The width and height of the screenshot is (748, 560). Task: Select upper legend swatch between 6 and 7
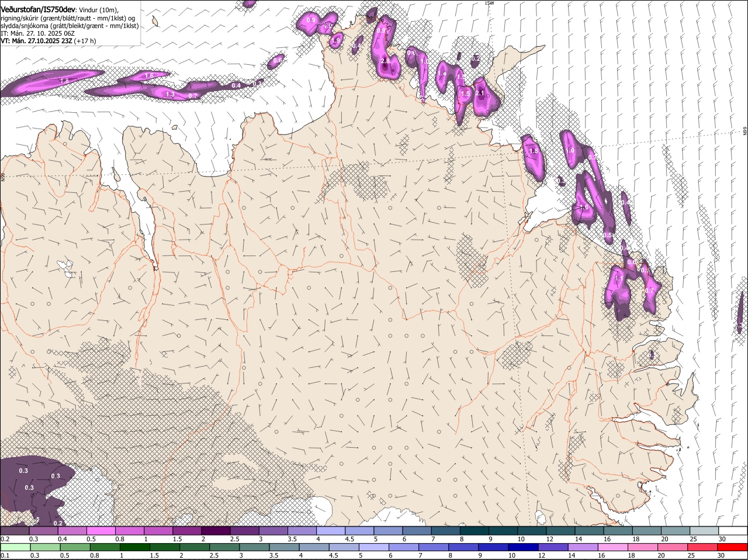coord(417,531)
